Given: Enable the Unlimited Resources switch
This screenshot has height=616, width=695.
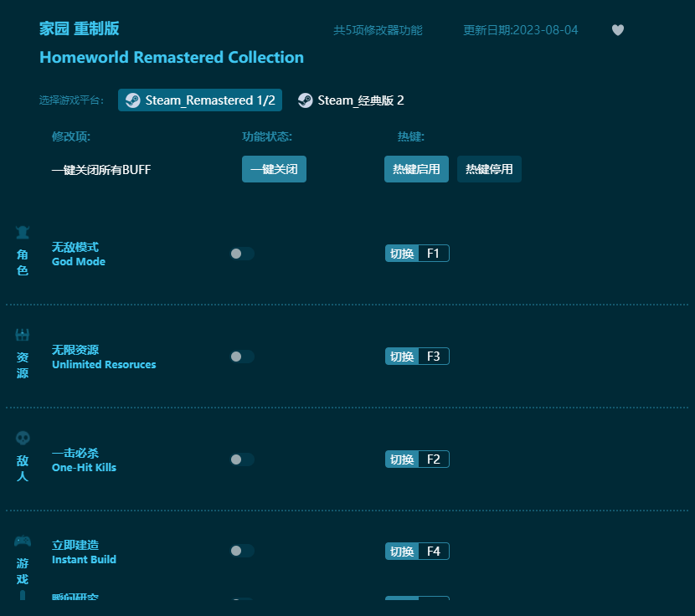Looking at the screenshot, I should [242, 357].
